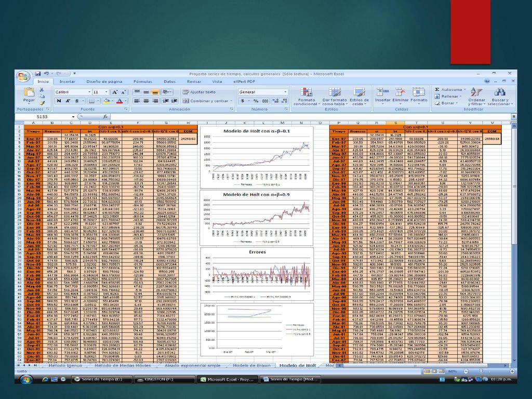
Task: Click the Windows Start orb
Action: coord(26,379)
